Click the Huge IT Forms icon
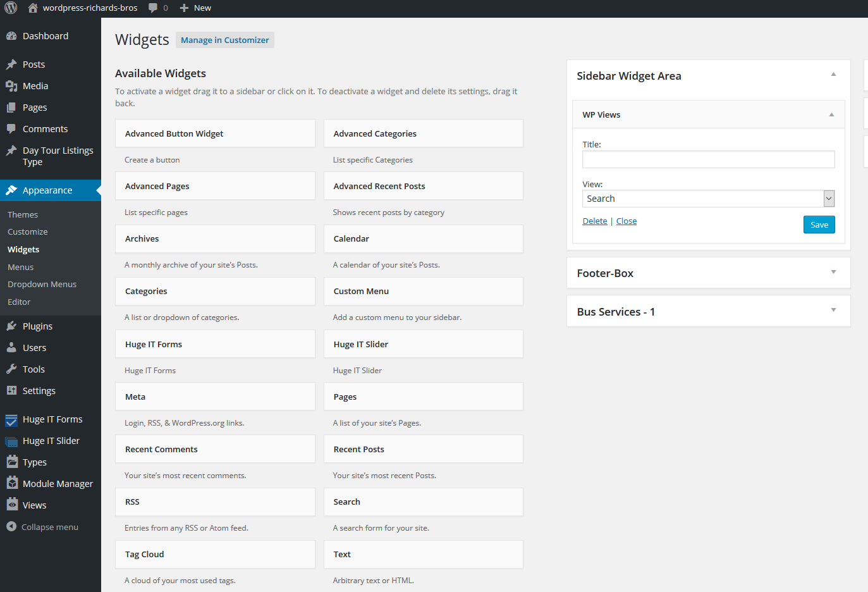 coord(11,420)
